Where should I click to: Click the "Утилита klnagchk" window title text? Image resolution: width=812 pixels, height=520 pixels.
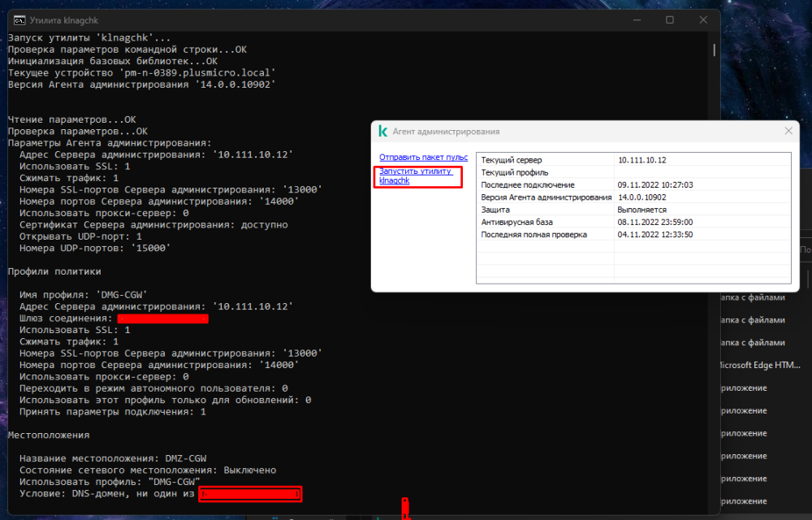(63, 20)
